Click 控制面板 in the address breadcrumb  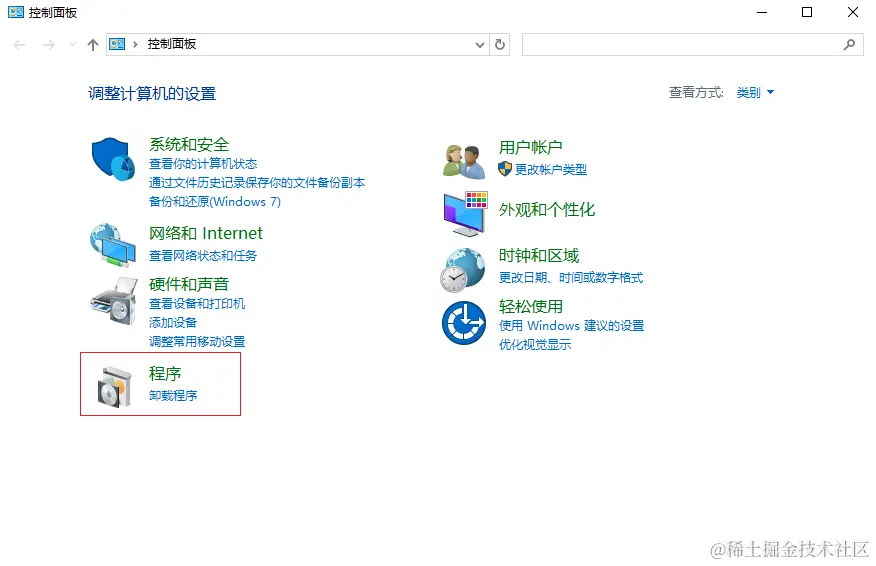coord(172,44)
